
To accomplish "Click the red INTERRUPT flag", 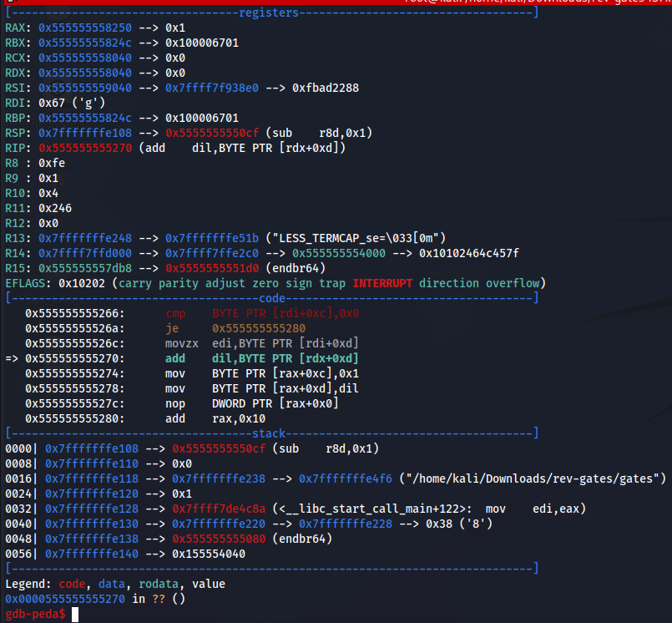I will [x=382, y=283].
